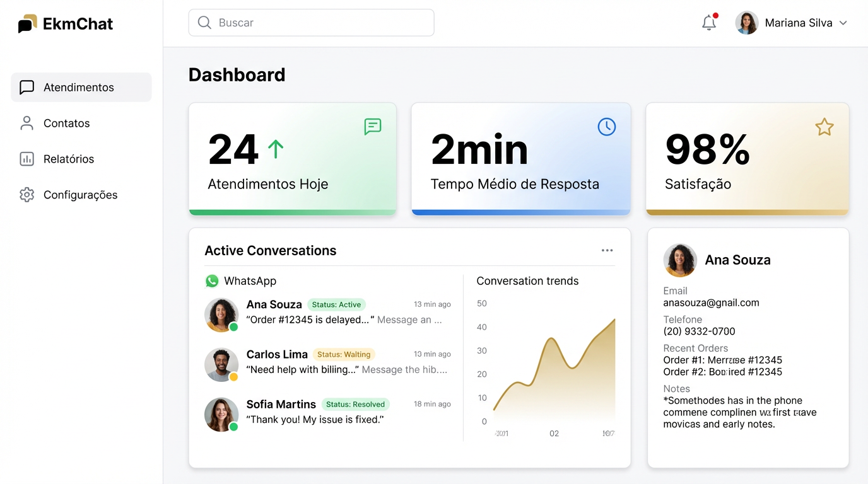868x484 pixels.
Task: Click the WhatsApp logo icon
Action: click(212, 281)
